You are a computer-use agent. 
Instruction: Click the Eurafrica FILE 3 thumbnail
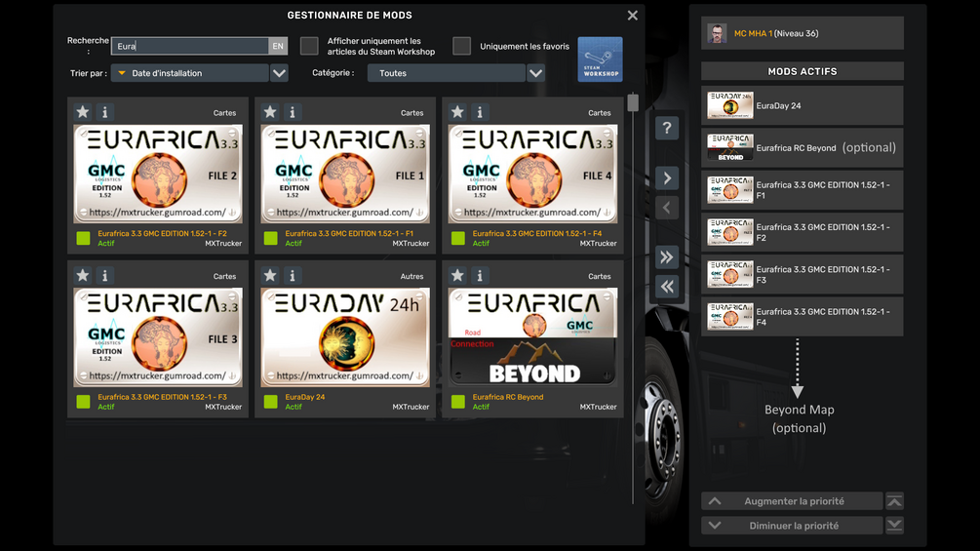158,337
